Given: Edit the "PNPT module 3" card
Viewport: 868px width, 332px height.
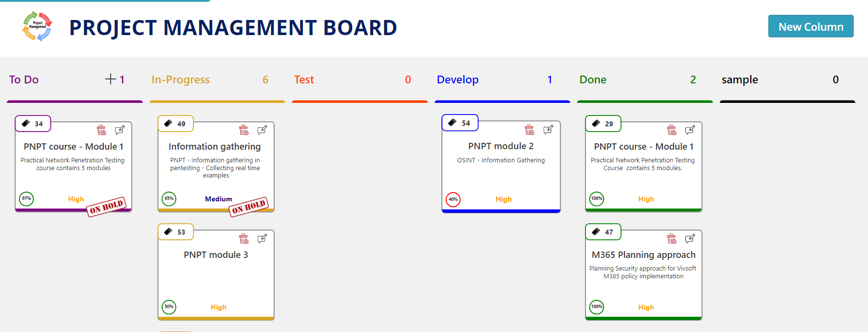Looking at the screenshot, I should [x=263, y=238].
